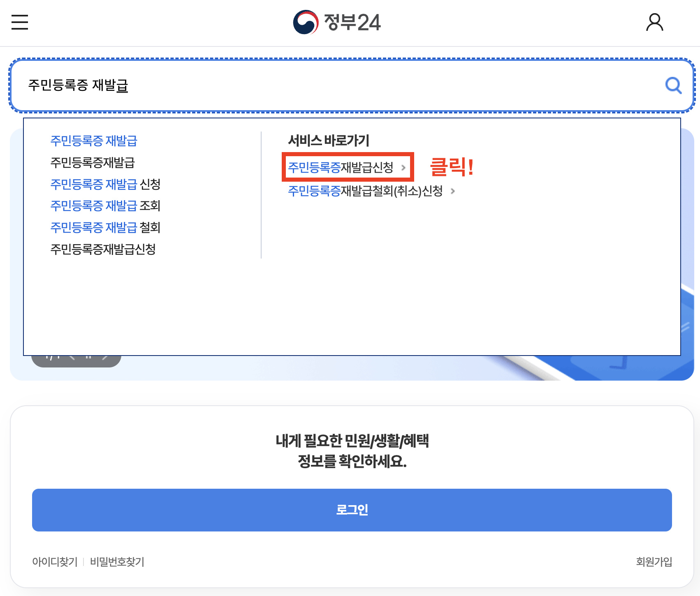Open the hamburger navigation menu

[x=19, y=23]
